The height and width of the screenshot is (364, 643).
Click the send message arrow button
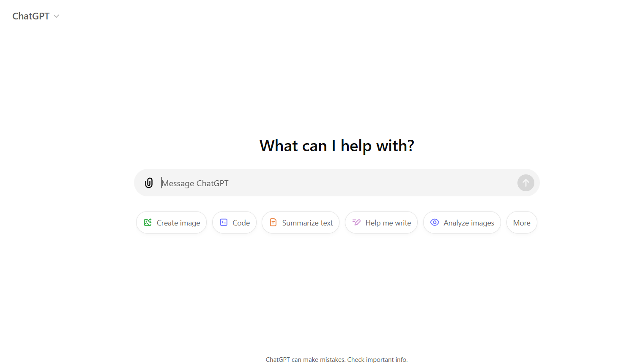coord(525,183)
